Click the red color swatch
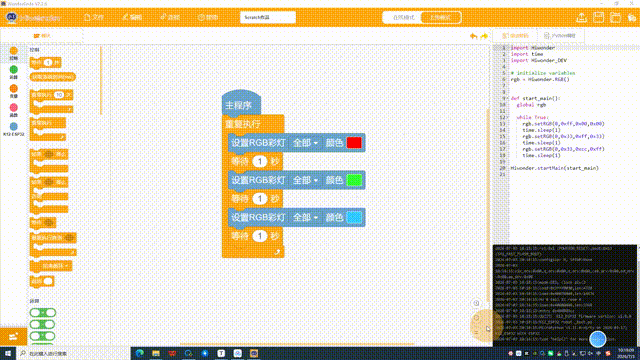640x360 pixels. click(354, 143)
